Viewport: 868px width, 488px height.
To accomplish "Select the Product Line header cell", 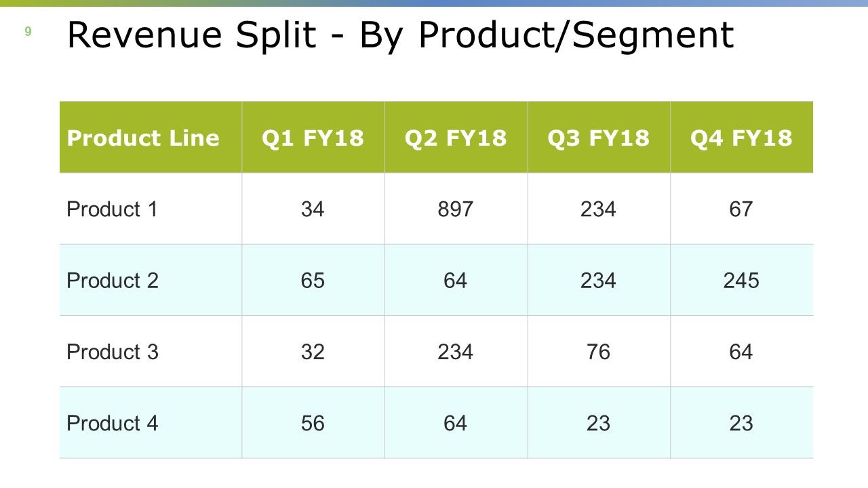I will point(151,138).
